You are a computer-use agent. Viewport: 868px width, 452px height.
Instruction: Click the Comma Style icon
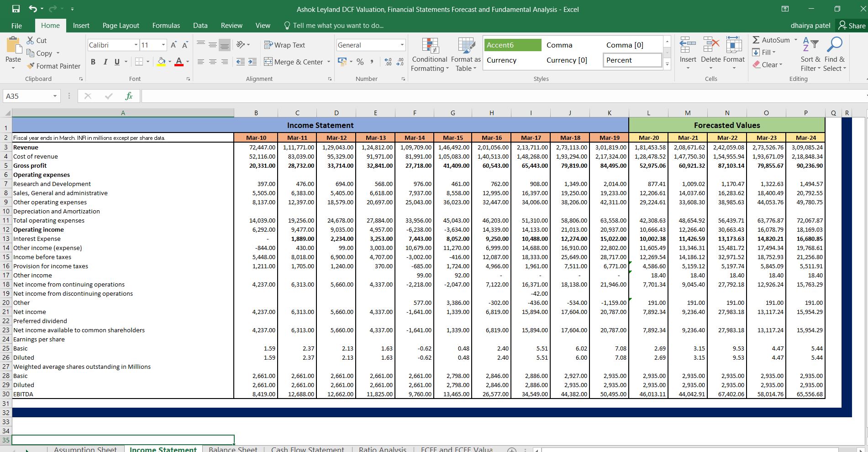372,62
